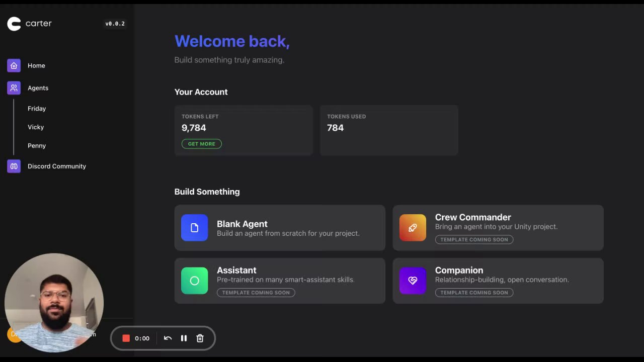644x362 pixels.
Task: Open the Assistant template card
Action: click(x=280, y=281)
